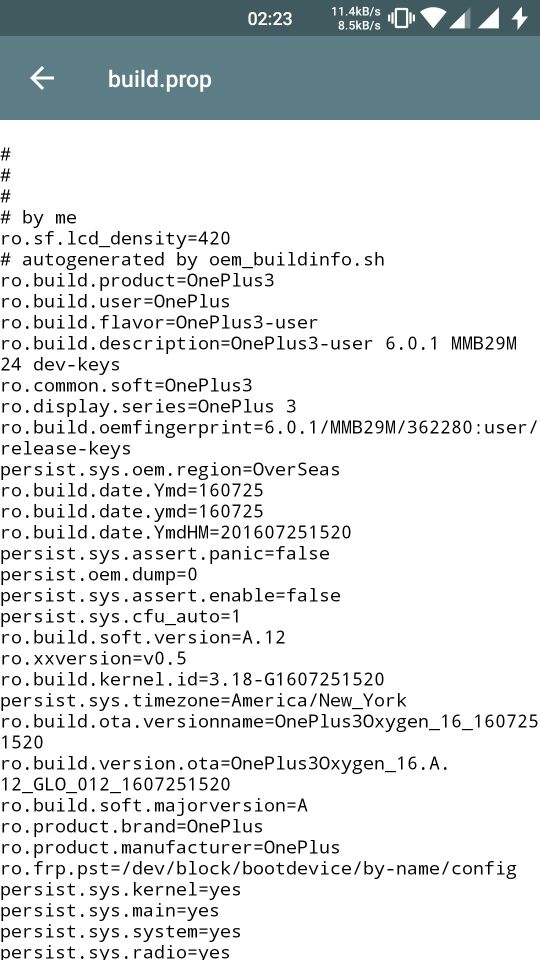Tap the 02:23 clock in status bar
Screen dimensions: 540x960
[x=269, y=19]
